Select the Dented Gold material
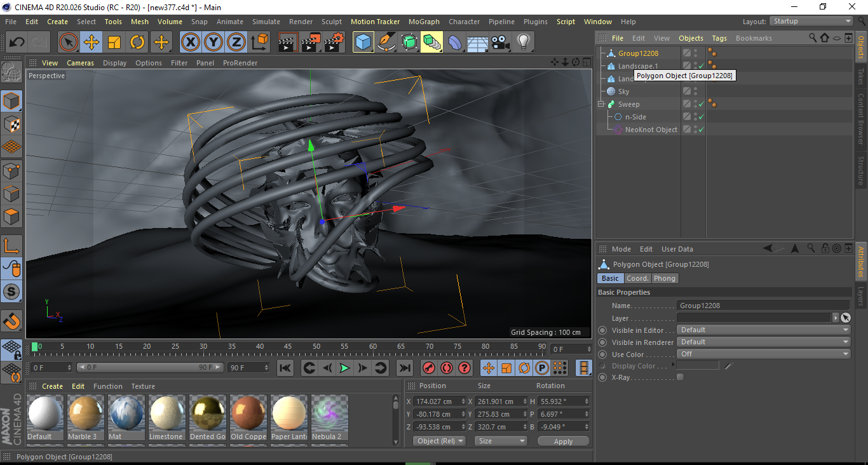This screenshot has width=868, height=465. tap(207, 417)
